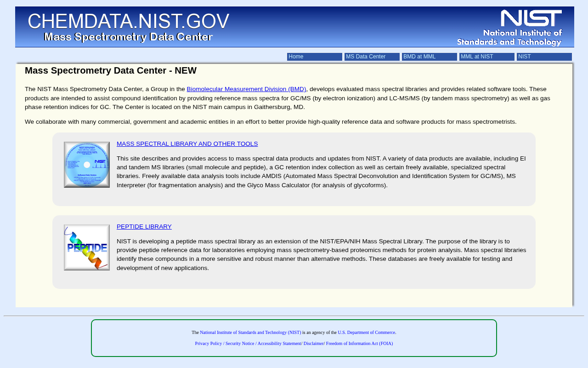Open the Home navigation tab

315,57
